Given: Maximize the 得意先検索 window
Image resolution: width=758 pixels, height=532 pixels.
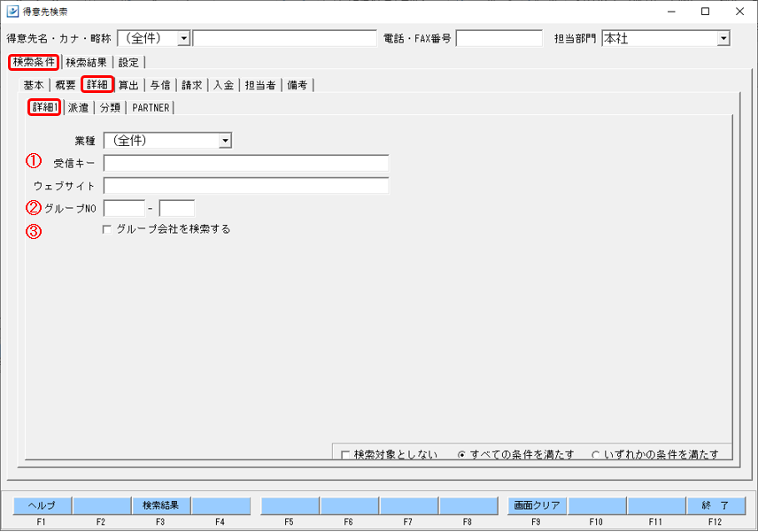Looking at the screenshot, I should click(705, 12).
